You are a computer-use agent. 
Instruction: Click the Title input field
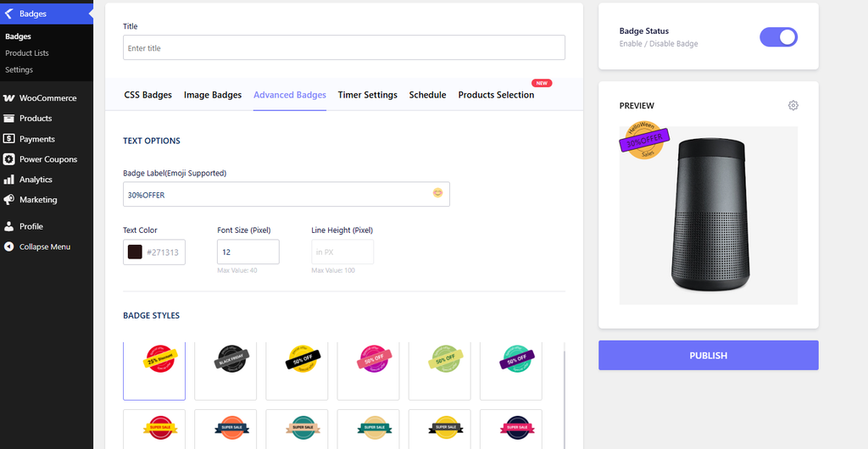tap(344, 47)
